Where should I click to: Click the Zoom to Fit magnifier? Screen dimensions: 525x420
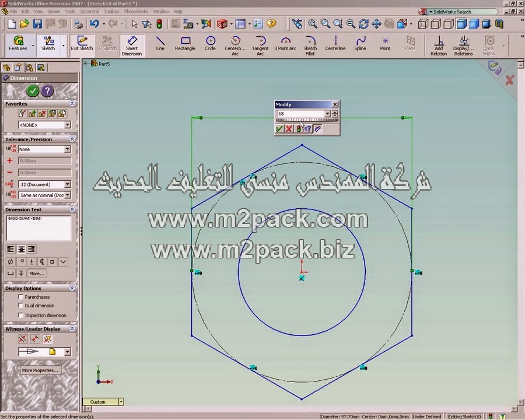pos(313,24)
